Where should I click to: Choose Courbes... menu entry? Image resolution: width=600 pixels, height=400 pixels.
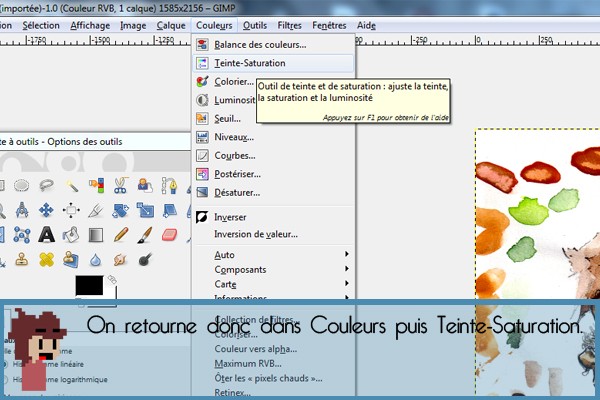[274, 156]
